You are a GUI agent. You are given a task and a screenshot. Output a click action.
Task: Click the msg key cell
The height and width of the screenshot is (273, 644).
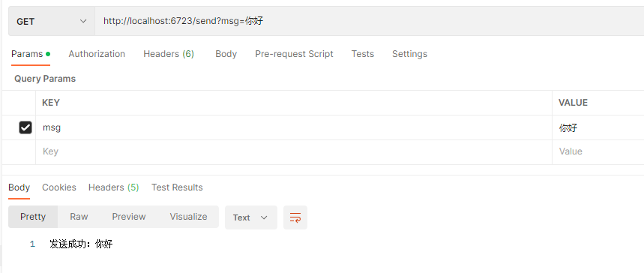click(x=294, y=127)
